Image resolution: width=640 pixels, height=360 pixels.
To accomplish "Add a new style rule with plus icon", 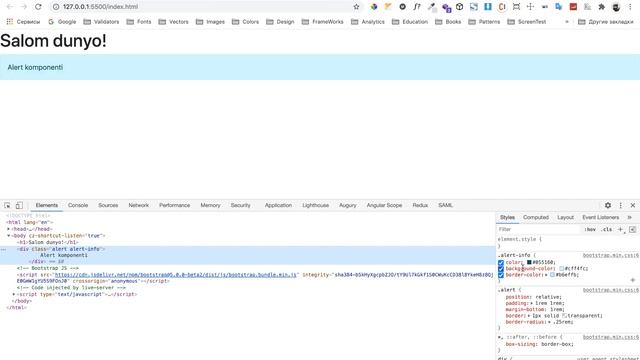I will coord(620,229).
